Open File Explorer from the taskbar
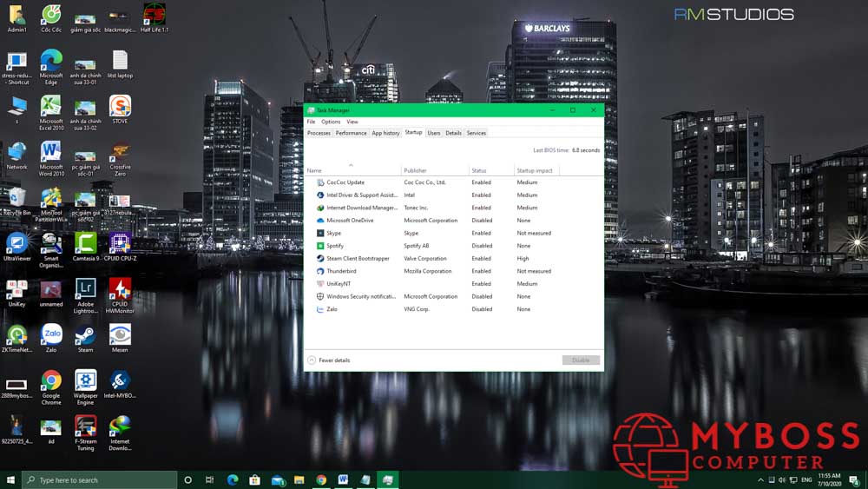 (299, 480)
